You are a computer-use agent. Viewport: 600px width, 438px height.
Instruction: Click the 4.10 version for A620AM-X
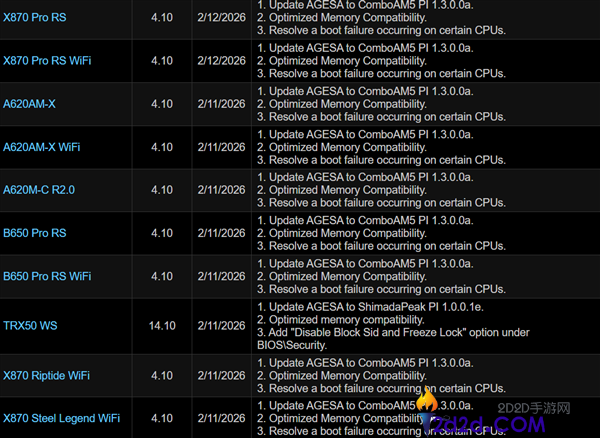tap(161, 104)
